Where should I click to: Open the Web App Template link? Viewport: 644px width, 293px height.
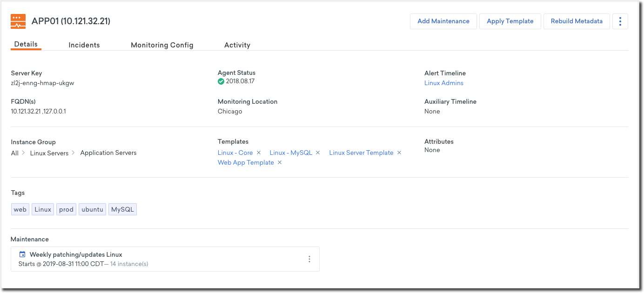246,163
